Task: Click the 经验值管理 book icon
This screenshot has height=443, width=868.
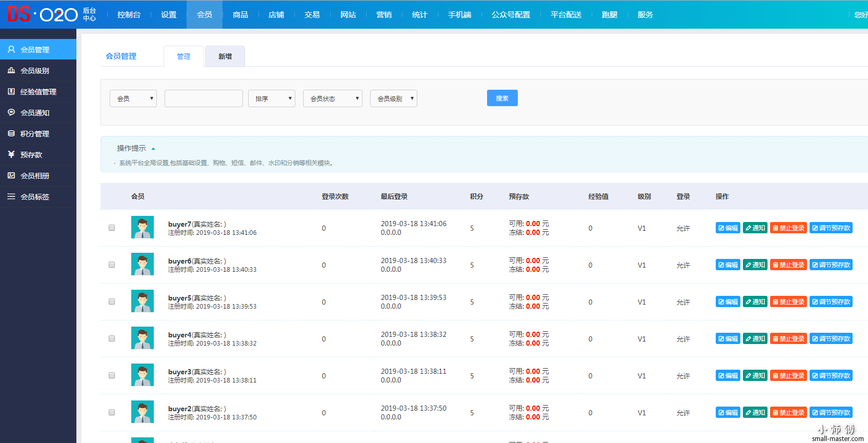Action: click(x=11, y=91)
